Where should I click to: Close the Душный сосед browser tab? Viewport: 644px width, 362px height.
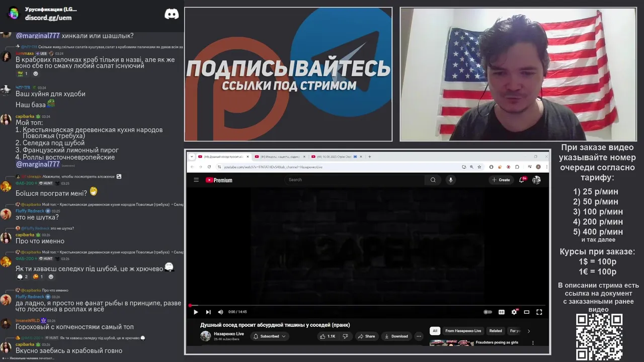[x=247, y=156]
